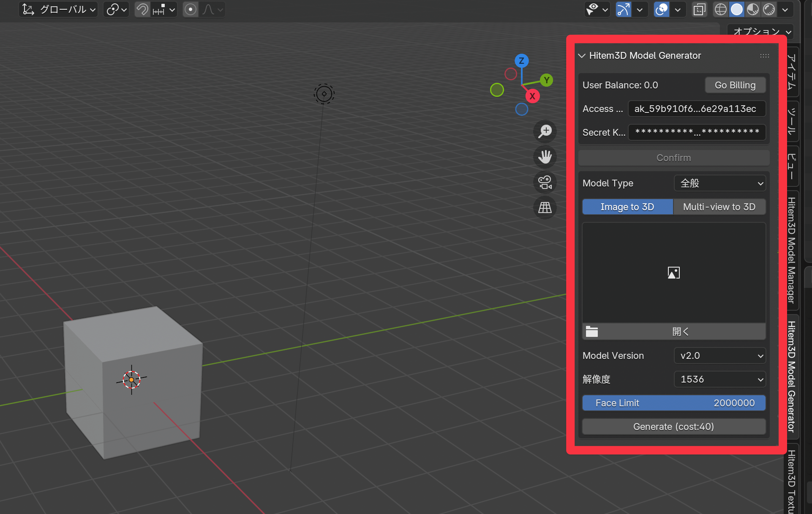Open the Model Type dropdown

720,183
